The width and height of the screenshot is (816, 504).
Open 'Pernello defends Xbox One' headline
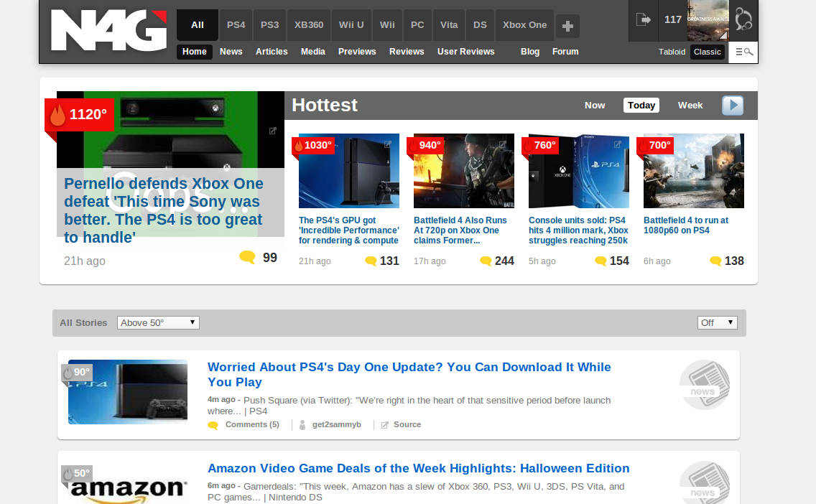163,210
